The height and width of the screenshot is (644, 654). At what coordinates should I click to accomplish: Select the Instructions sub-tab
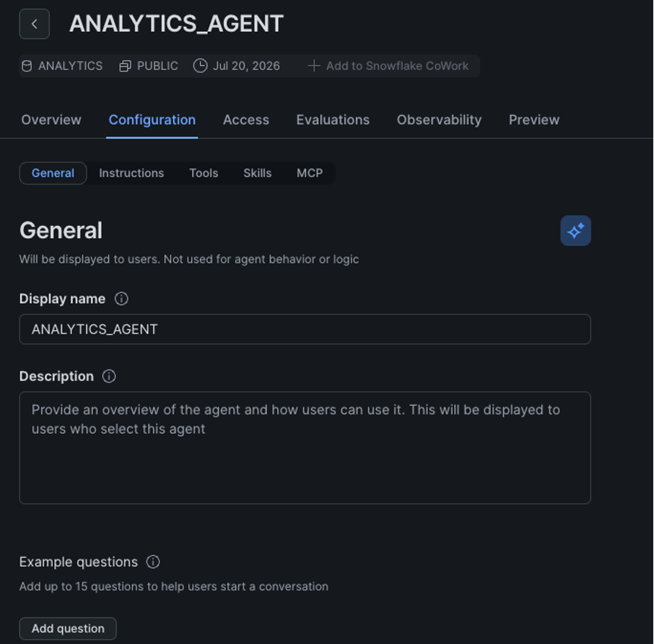point(131,173)
